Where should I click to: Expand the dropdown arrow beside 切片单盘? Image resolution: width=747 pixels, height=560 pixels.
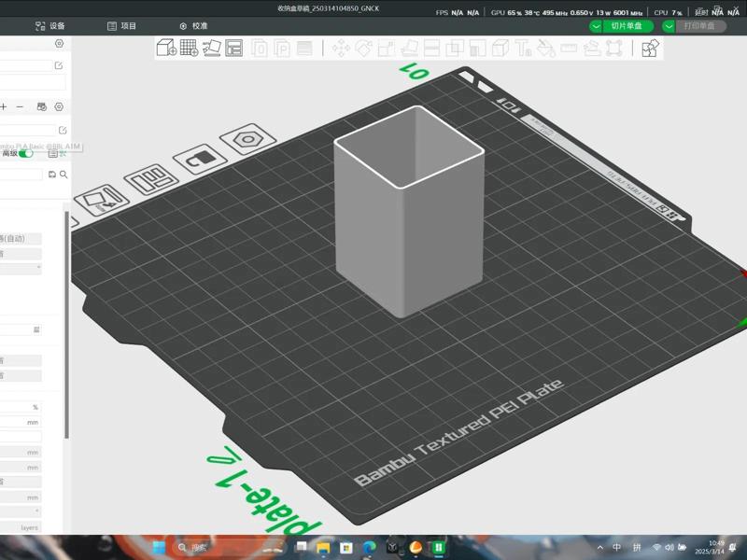click(596, 26)
